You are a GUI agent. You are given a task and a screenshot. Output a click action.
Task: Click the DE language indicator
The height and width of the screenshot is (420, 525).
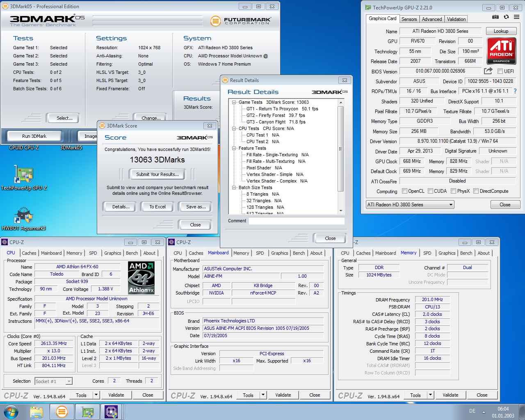472,411
